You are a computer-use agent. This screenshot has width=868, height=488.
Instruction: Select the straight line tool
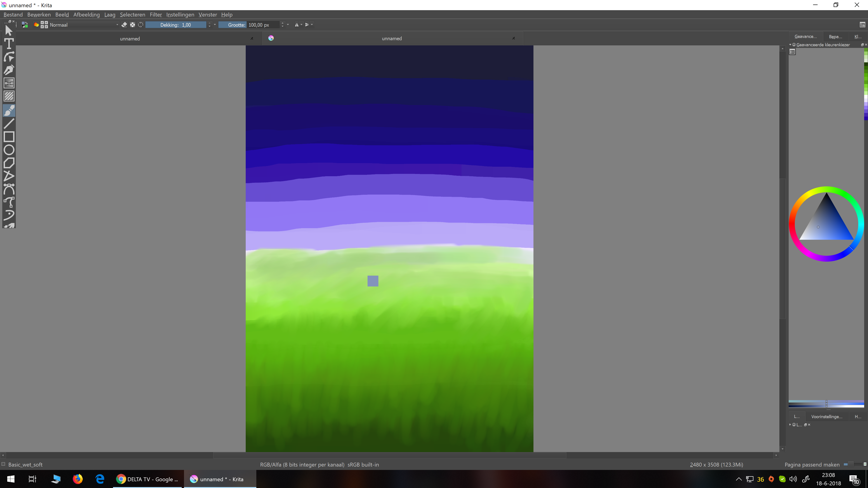click(x=9, y=124)
